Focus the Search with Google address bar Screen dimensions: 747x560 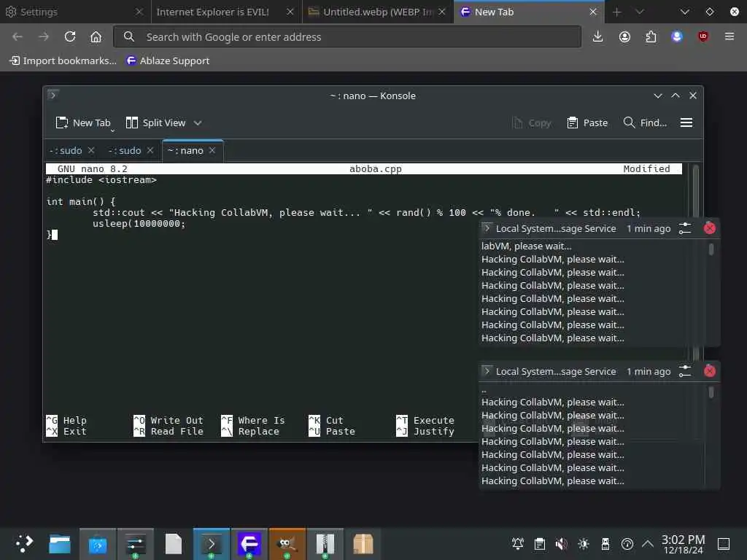pos(347,36)
